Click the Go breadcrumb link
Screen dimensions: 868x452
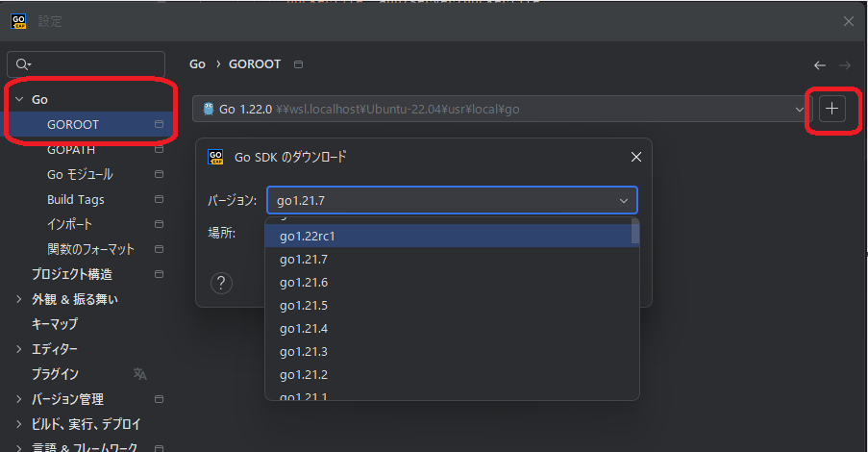point(197,64)
